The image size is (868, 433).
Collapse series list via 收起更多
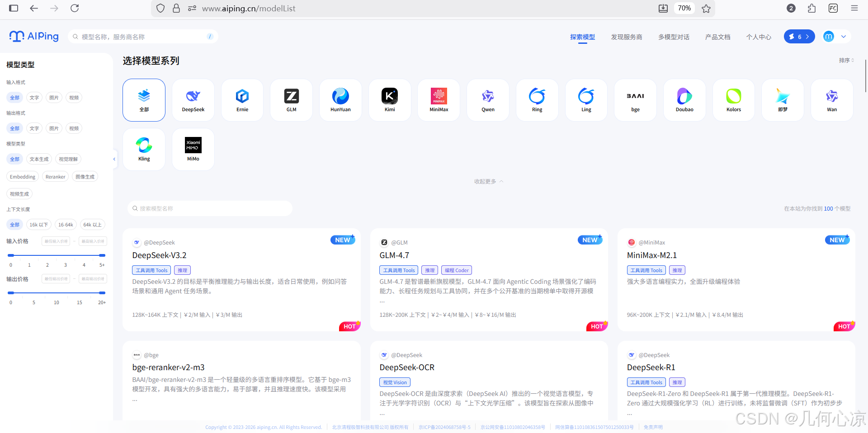click(x=488, y=181)
